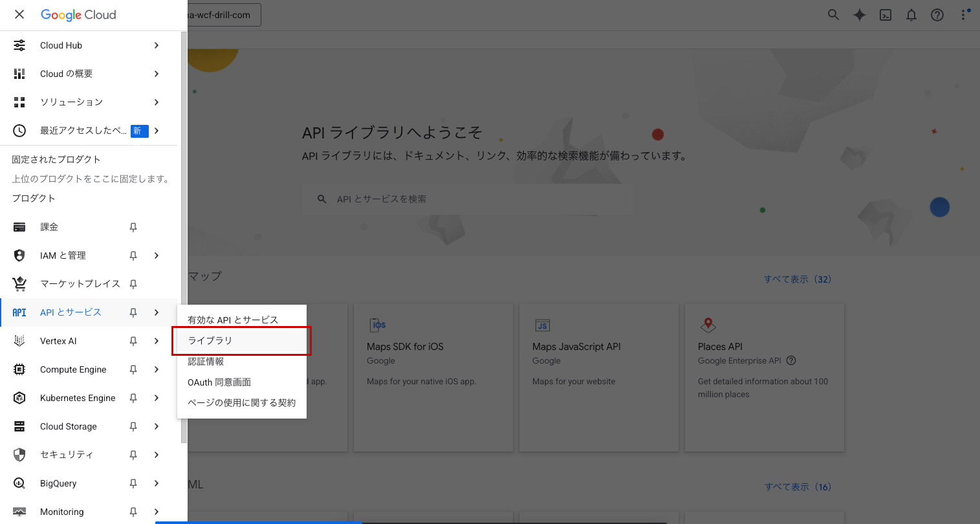
Task: Expand セキュリティ submenu chevron
Action: [x=157, y=455]
